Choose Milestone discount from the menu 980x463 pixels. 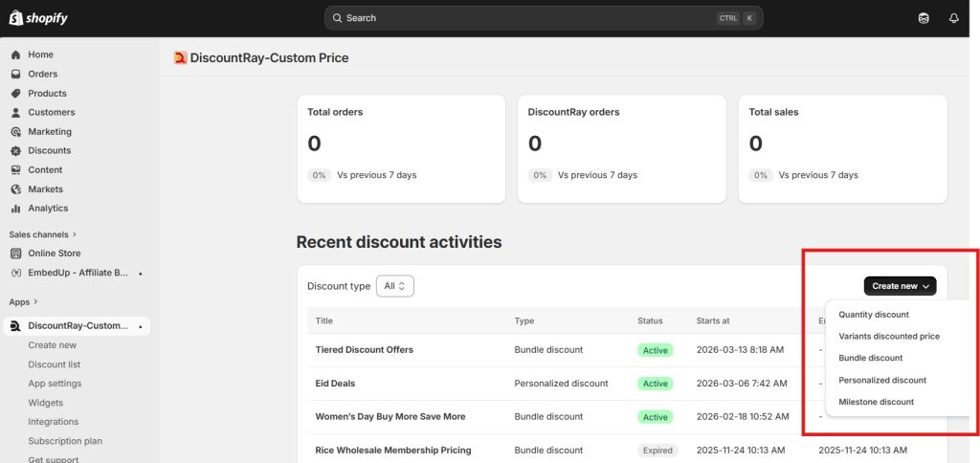pos(877,402)
